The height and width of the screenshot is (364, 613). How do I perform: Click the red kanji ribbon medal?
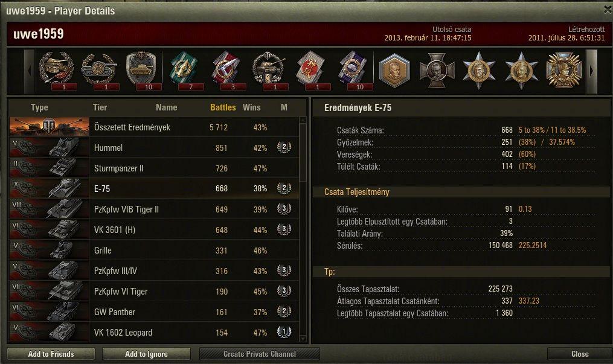point(311,71)
